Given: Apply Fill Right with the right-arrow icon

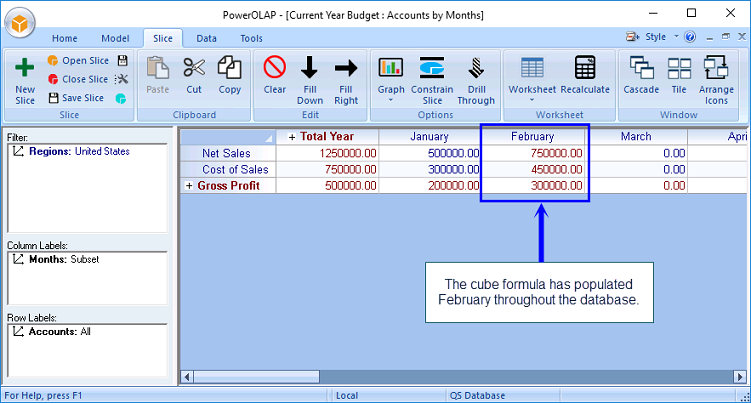Looking at the screenshot, I should [346, 68].
